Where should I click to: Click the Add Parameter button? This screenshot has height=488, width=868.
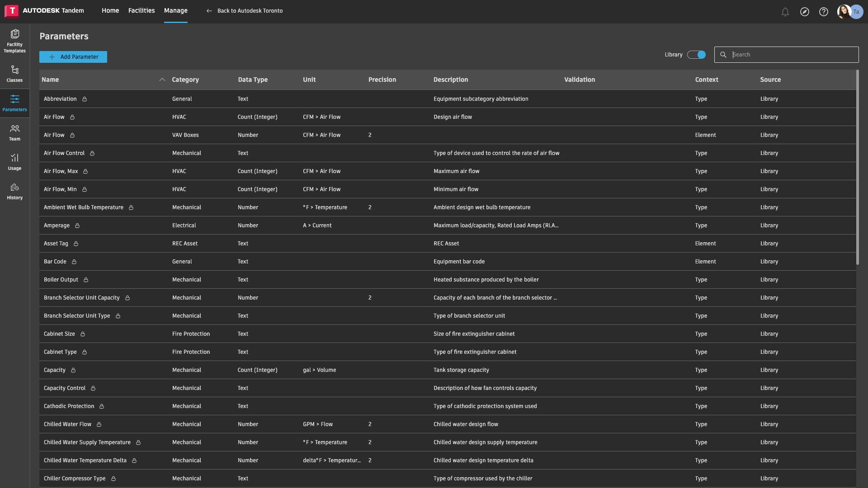point(73,57)
